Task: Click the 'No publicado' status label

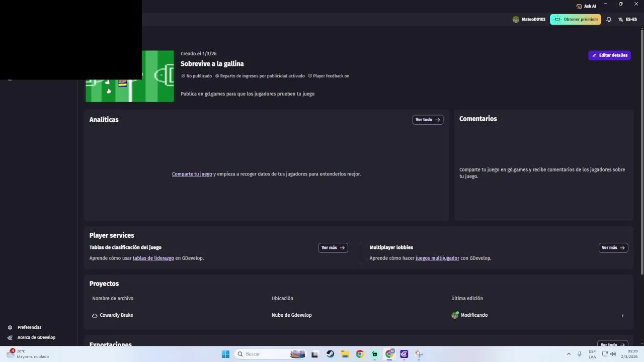Action: [197, 76]
